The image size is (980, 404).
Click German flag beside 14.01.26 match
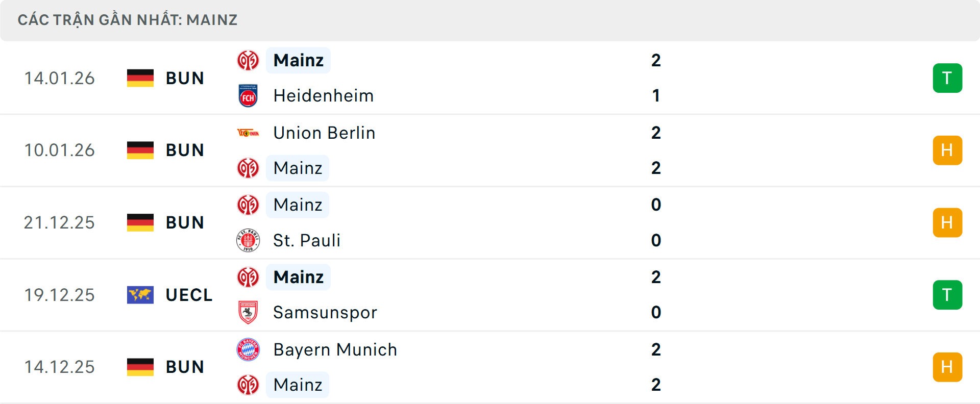[x=140, y=78]
